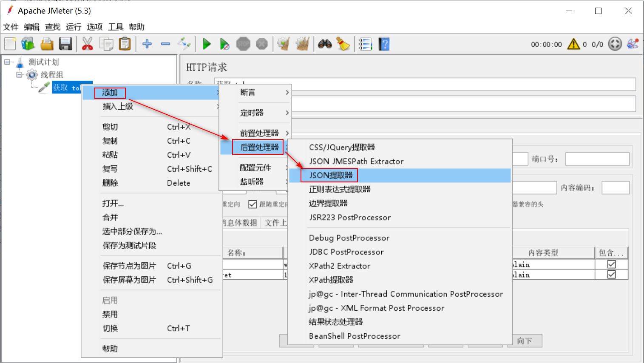Image resolution: width=644 pixels, height=363 pixels.
Task: Create a new test plan with toolbar icon
Action: point(10,44)
